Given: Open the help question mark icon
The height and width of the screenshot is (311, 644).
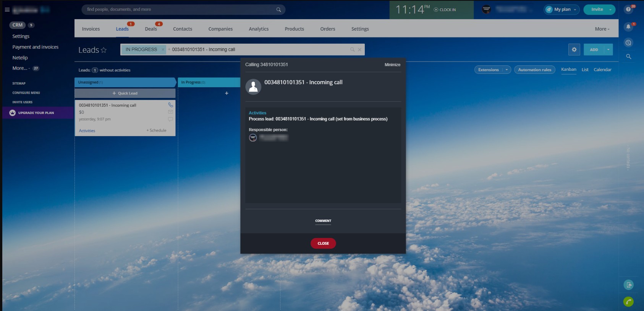Looking at the screenshot, I should pyautogui.click(x=628, y=10).
